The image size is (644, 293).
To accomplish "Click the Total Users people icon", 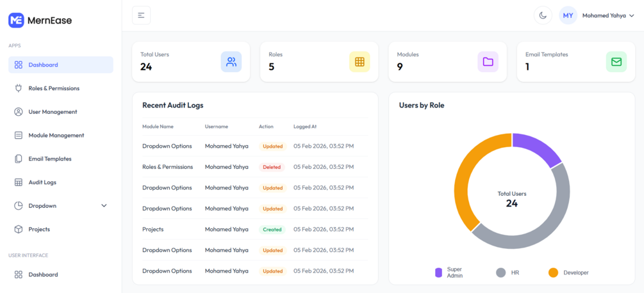I will pos(231,62).
